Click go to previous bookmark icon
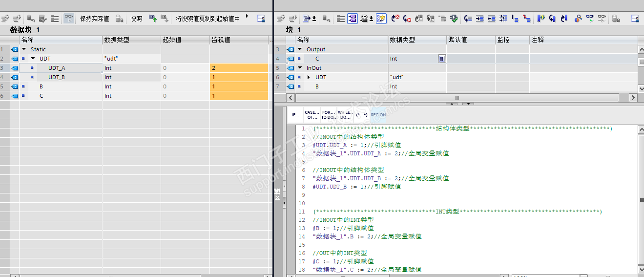Image resolution: width=644 pixels, height=277 pixels. click(564, 19)
